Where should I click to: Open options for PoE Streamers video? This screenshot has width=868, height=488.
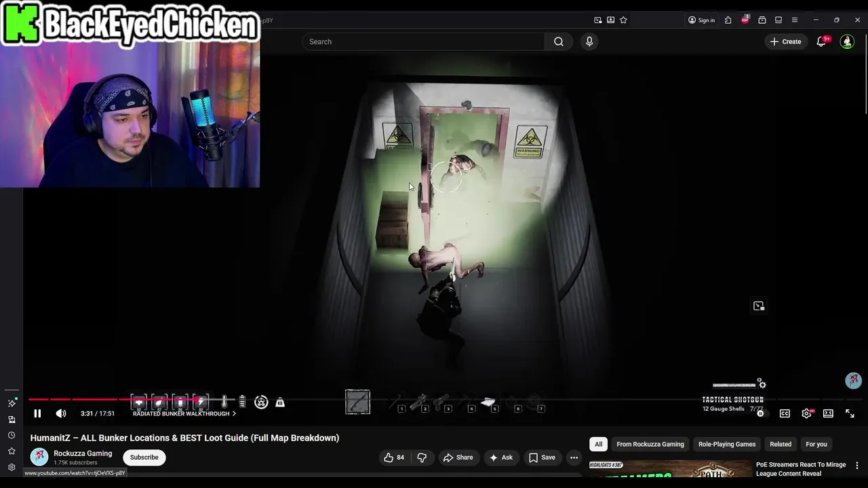857,466
